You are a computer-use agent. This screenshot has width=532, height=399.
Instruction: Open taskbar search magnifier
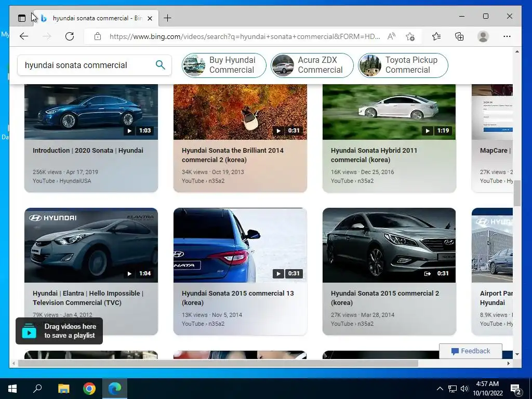[x=37, y=389]
